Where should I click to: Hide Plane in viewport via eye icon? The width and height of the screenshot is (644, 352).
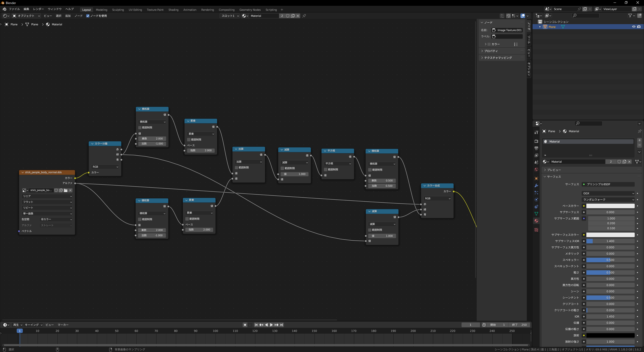click(633, 27)
